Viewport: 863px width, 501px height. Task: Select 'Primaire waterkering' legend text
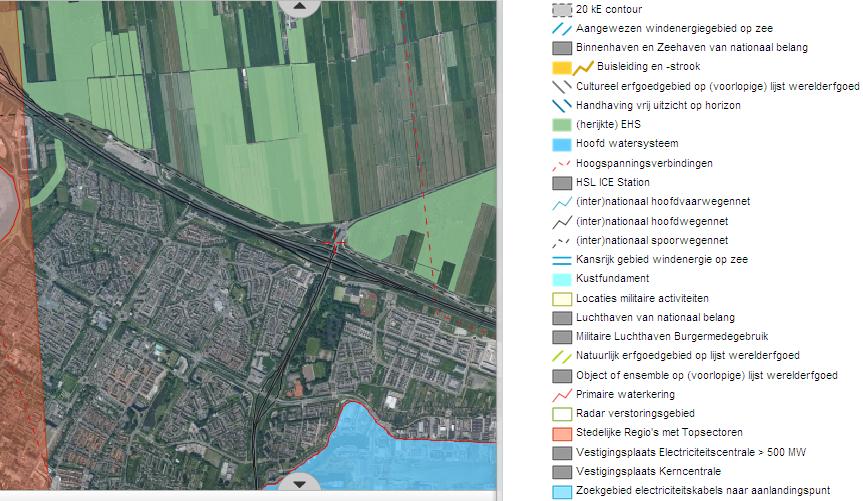click(x=625, y=394)
